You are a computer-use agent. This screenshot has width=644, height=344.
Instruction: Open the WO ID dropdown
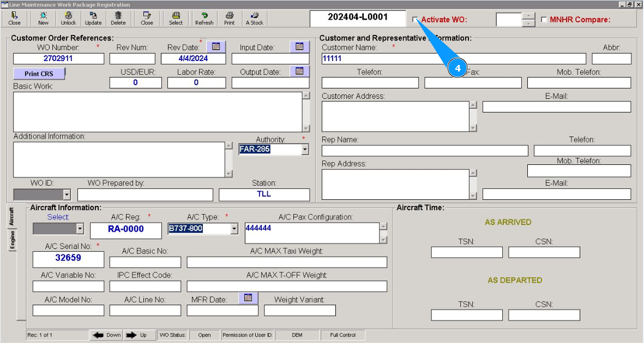[x=67, y=194]
